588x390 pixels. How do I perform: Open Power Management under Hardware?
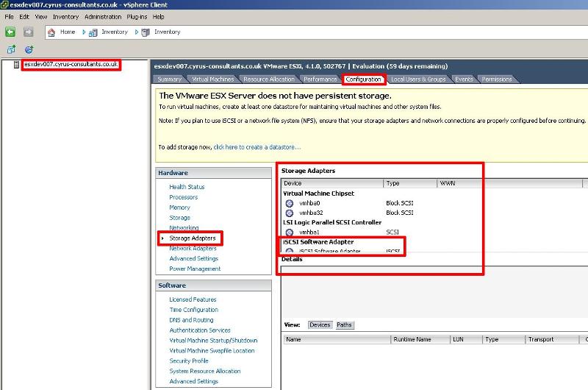195,269
